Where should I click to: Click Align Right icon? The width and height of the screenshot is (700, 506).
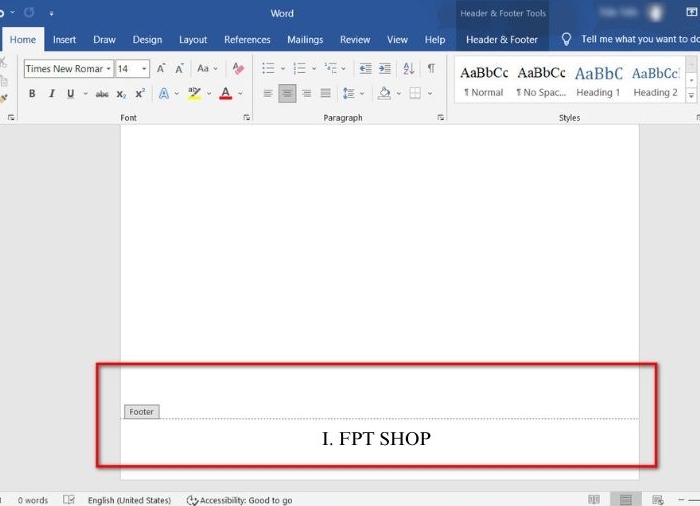(306, 94)
